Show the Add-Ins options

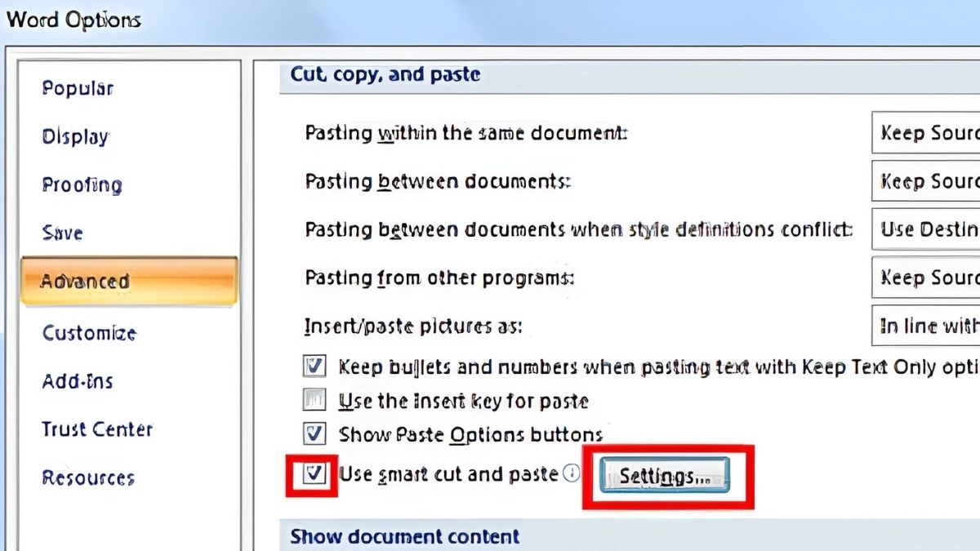click(78, 381)
